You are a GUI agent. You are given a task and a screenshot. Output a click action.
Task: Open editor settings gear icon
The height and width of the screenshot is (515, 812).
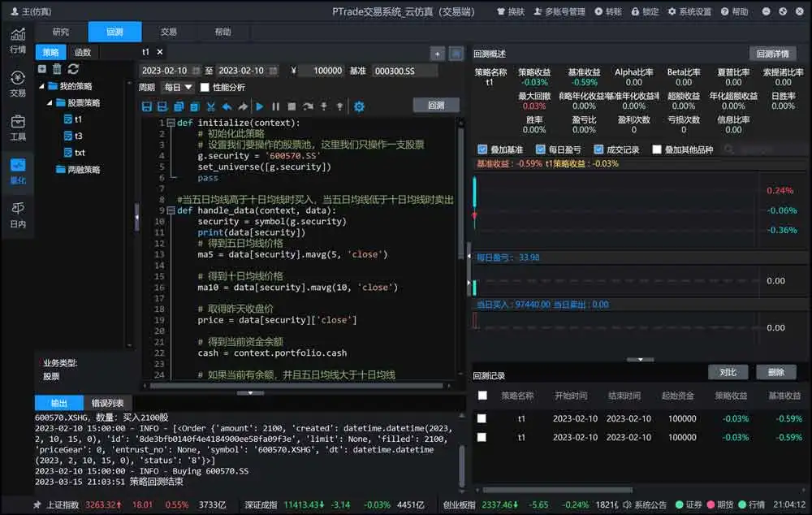359,106
